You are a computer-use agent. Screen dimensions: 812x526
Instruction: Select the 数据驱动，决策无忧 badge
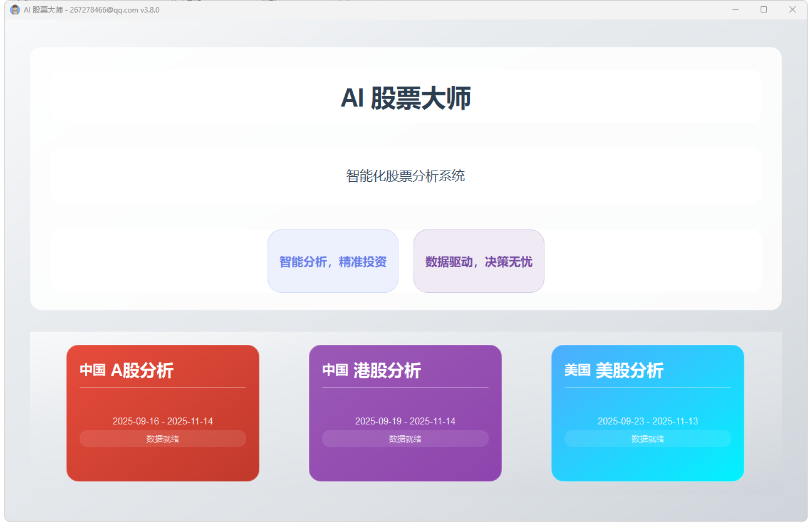coord(479,261)
